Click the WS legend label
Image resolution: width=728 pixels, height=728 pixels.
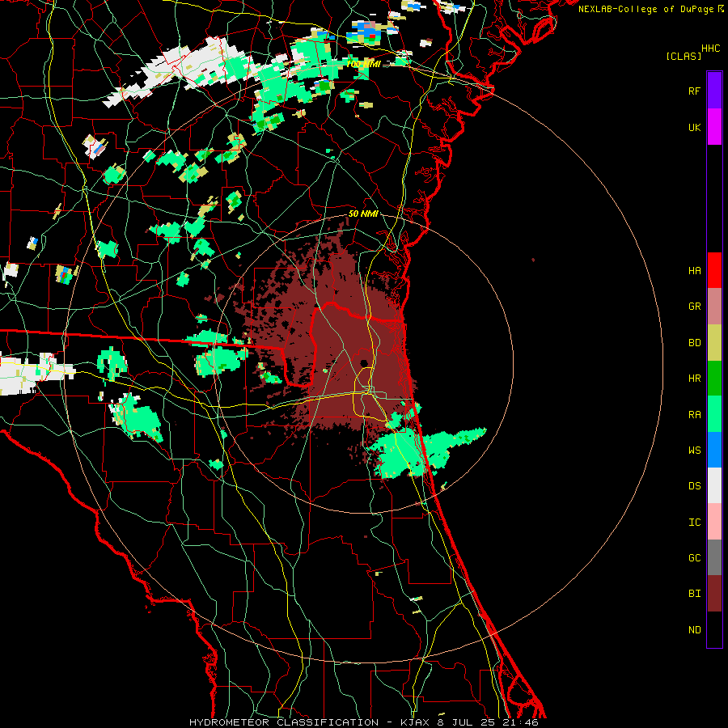pyautogui.click(x=695, y=451)
